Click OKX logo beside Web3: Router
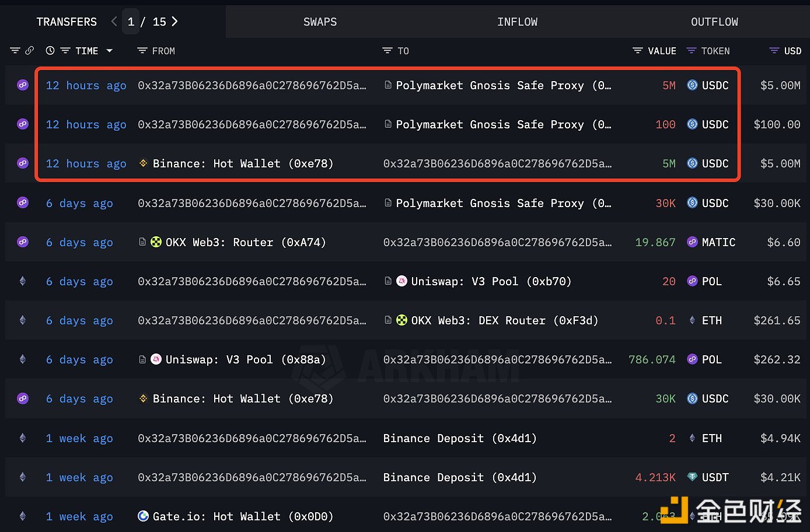The width and height of the screenshot is (810, 532). [x=156, y=242]
